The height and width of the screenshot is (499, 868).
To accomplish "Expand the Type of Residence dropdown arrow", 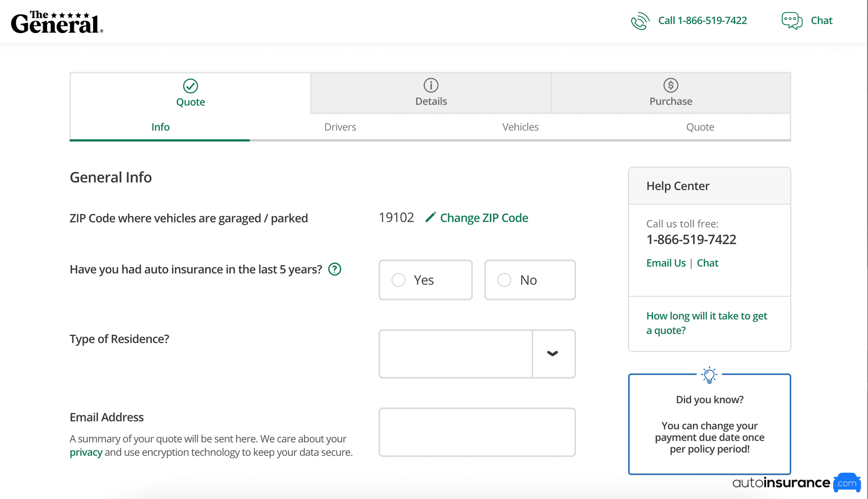I will (x=553, y=354).
